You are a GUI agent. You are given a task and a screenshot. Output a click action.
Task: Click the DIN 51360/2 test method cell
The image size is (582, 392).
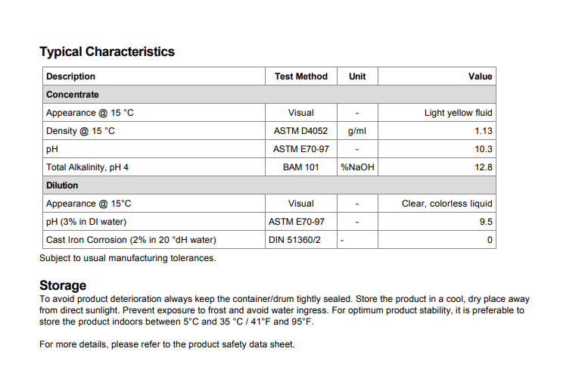click(294, 240)
